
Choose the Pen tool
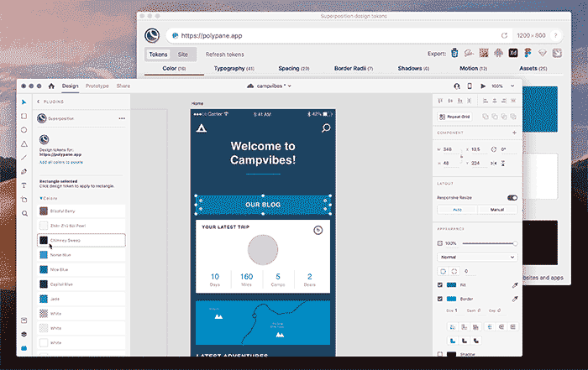(24, 171)
